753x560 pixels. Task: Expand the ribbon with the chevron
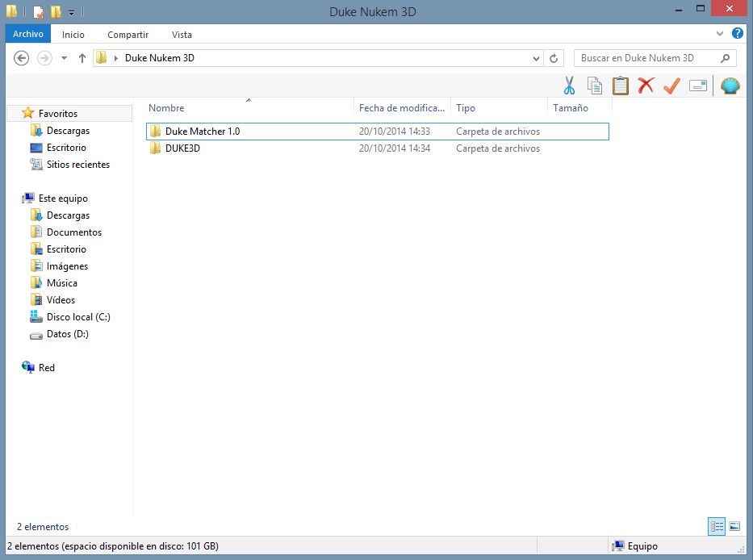click(x=719, y=34)
